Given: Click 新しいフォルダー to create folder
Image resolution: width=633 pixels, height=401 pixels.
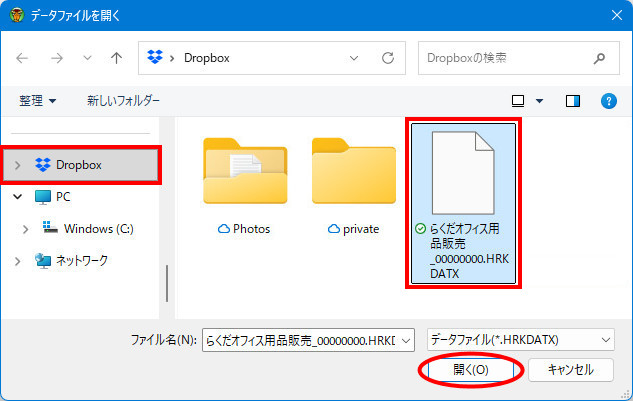Looking at the screenshot, I should coord(123,101).
